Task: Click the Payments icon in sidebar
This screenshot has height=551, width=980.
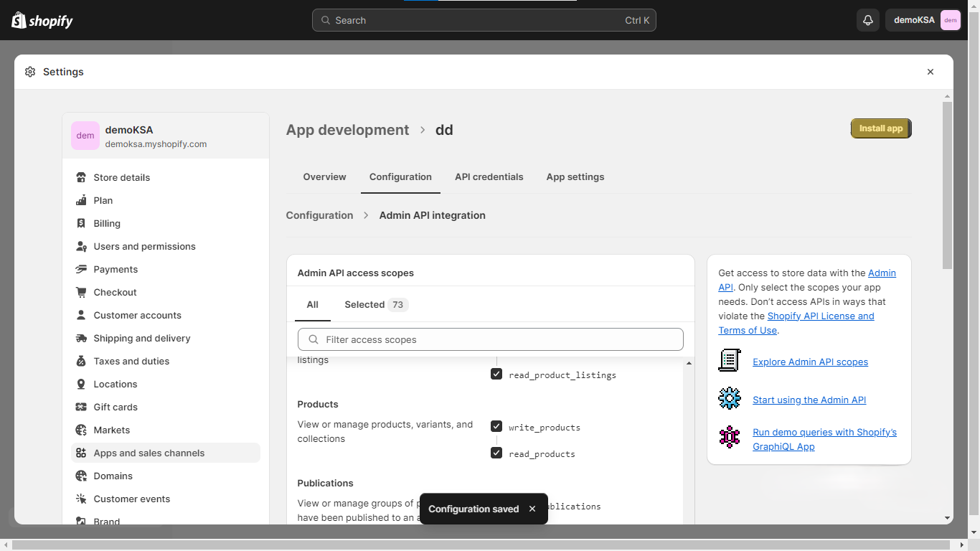Action: (81, 269)
